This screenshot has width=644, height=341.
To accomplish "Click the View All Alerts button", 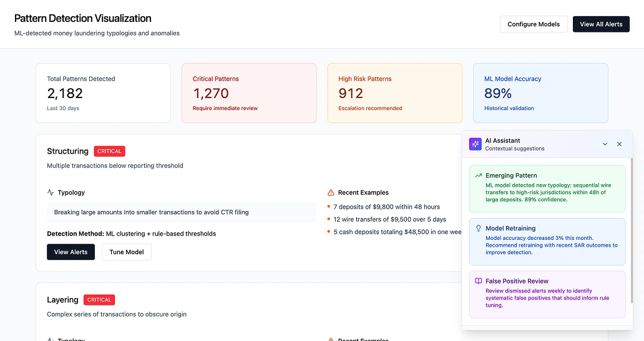I will (601, 24).
